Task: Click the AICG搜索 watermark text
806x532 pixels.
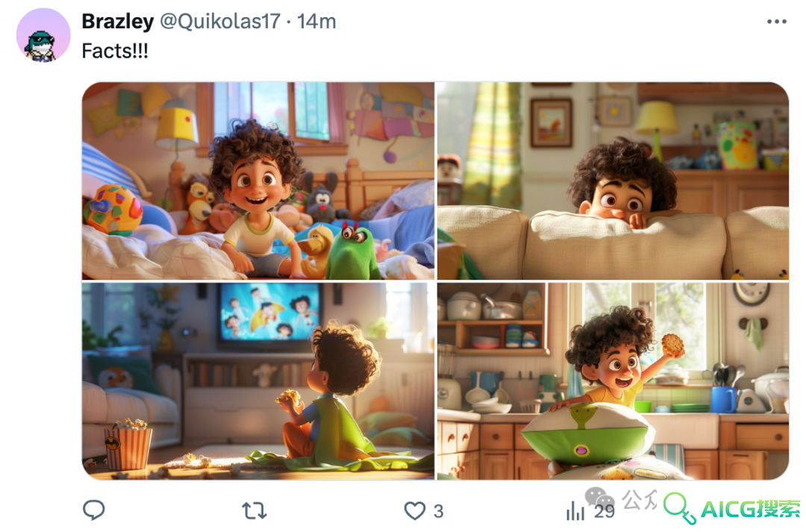Action: [751, 509]
